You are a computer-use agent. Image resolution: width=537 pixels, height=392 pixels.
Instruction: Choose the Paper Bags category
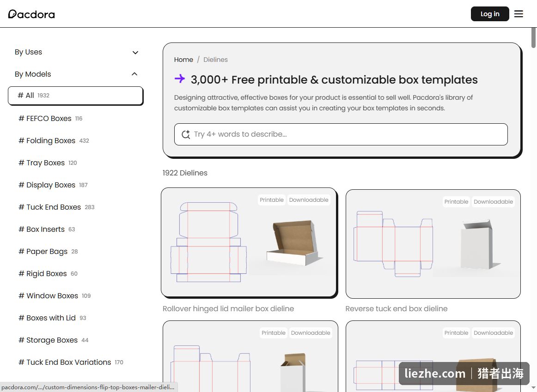48,252
